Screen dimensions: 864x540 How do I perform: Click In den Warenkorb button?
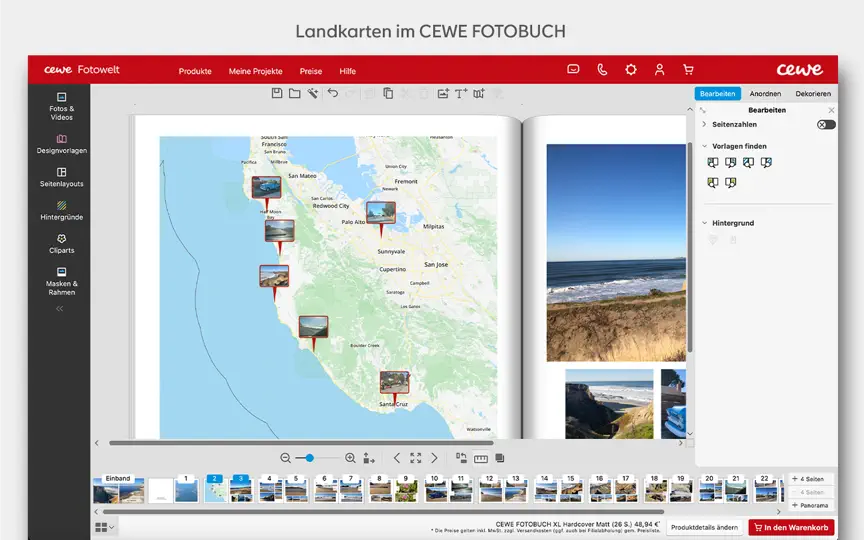pos(791,527)
